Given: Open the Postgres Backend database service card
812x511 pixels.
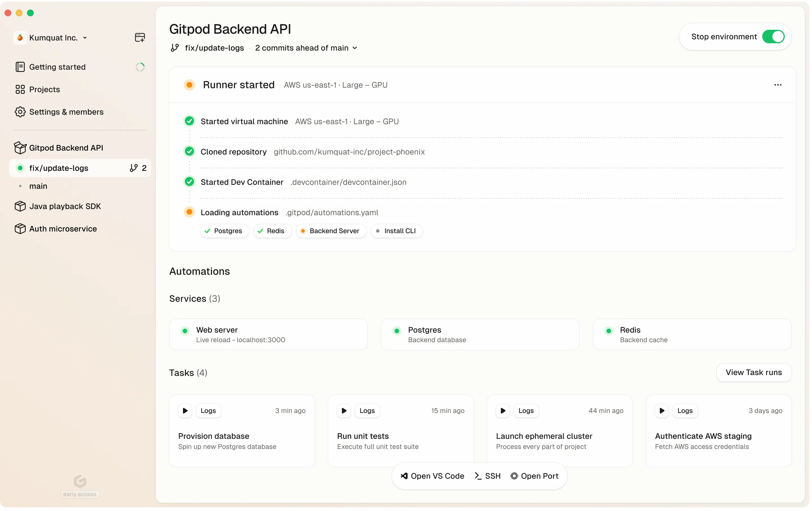Looking at the screenshot, I should tap(480, 334).
